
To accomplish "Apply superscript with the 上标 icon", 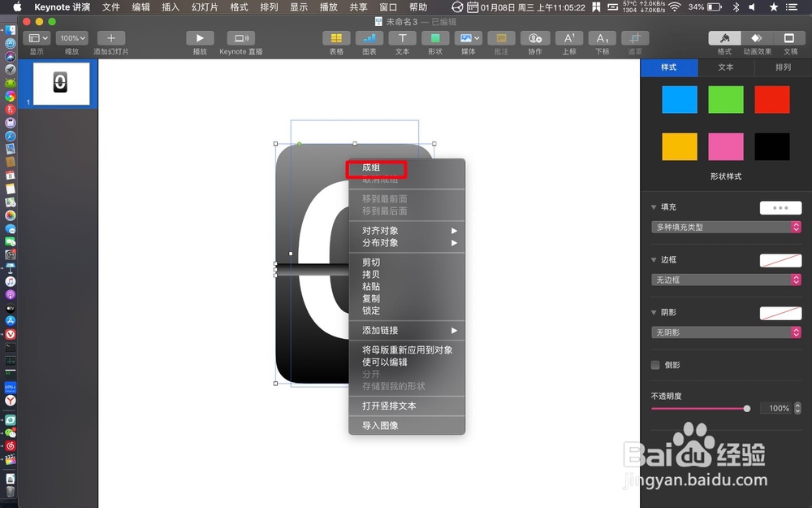I will click(x=569, y=37).
